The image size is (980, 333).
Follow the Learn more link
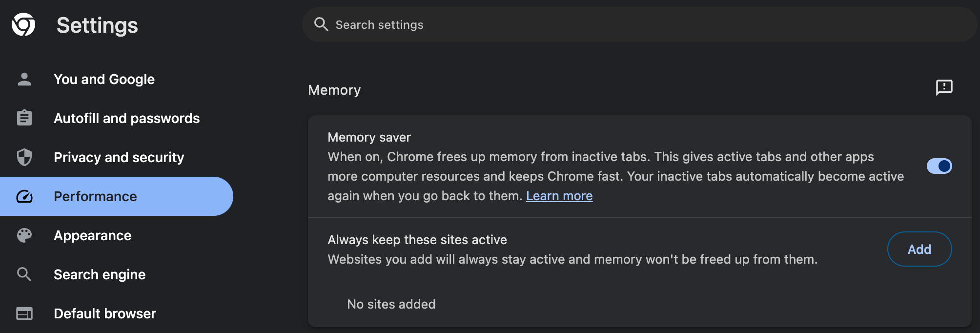(x=559, y=196)
